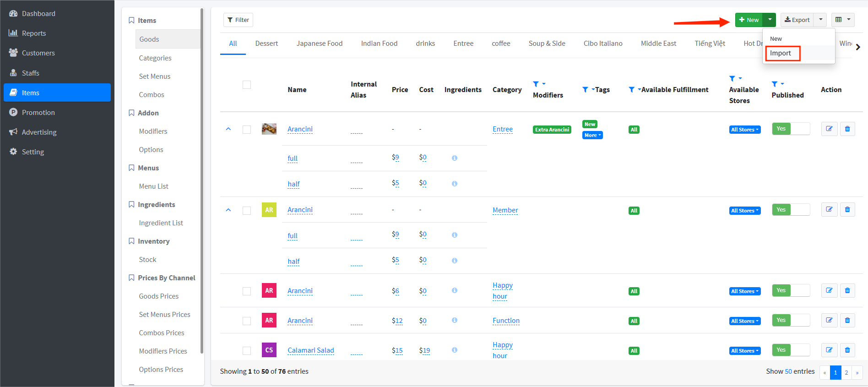Open the New button dropdown arrow
The image size is (868, 387).
(770, 20)
